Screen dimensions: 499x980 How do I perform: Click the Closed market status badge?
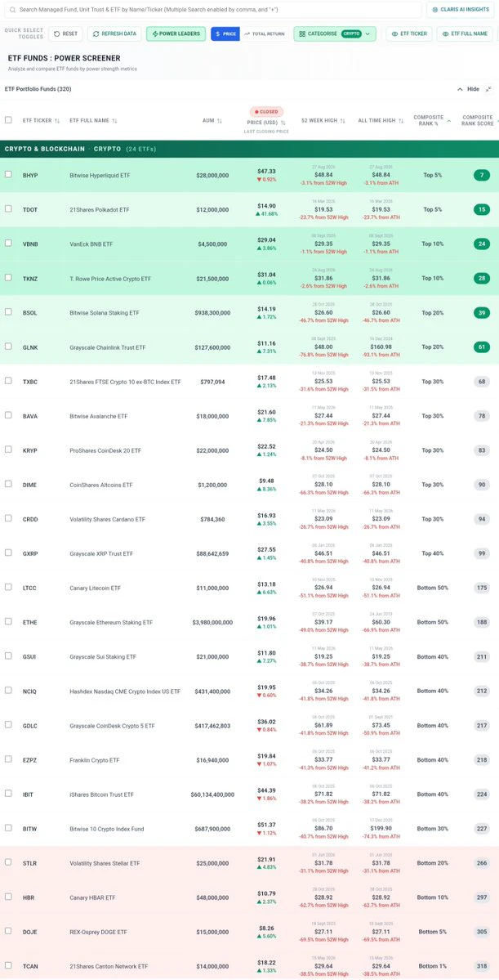266,112
